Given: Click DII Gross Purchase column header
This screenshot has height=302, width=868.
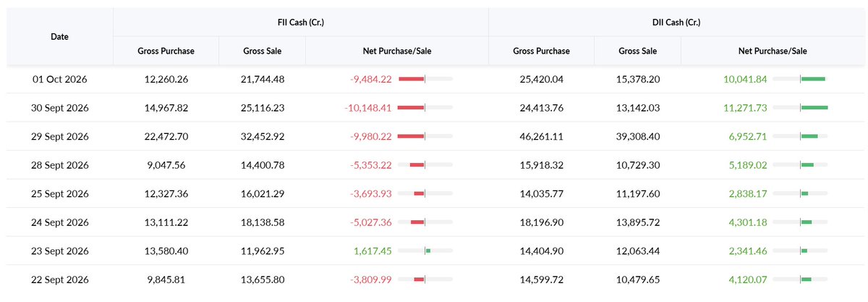Looking at the screenshot, I should click(x=541, y=51).
